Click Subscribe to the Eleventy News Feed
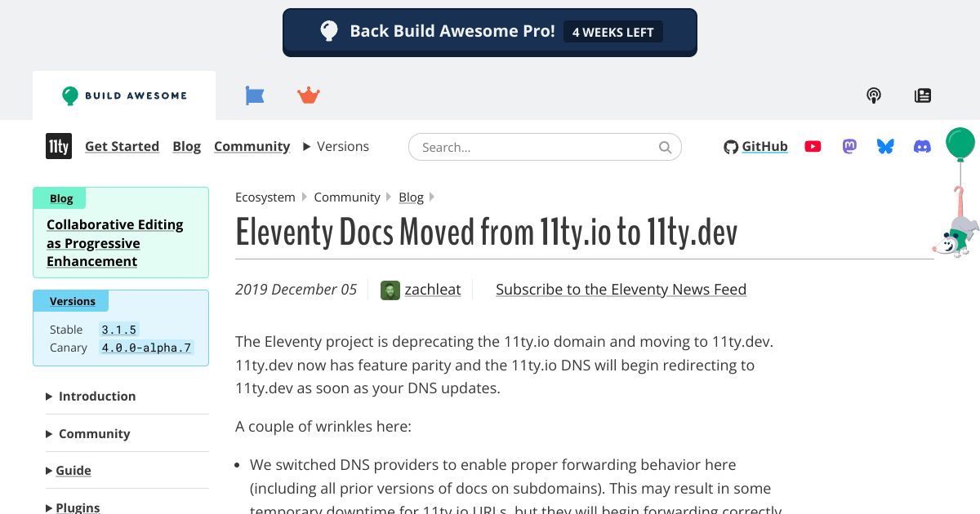Screen dimensions: 980x514 click(x=621, y=290)
